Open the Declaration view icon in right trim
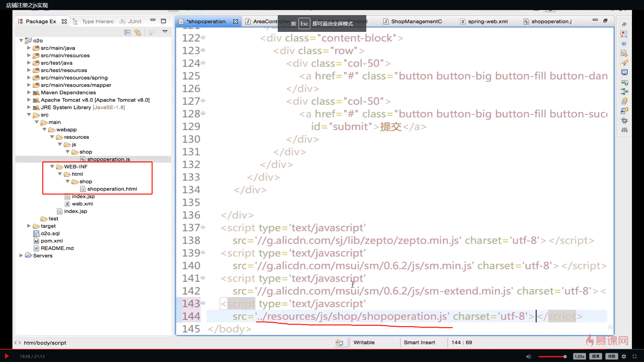This screenshot has width=644, height=362. coord(624,53)
